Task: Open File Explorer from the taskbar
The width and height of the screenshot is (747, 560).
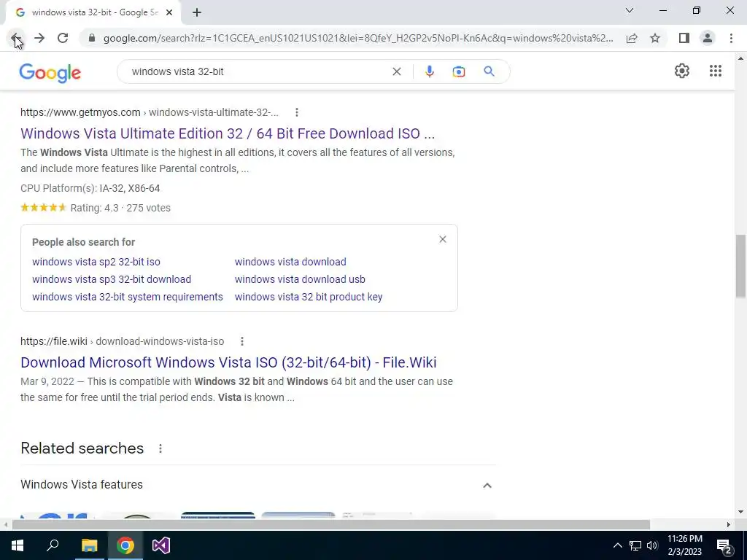Action: pos(89,545)
